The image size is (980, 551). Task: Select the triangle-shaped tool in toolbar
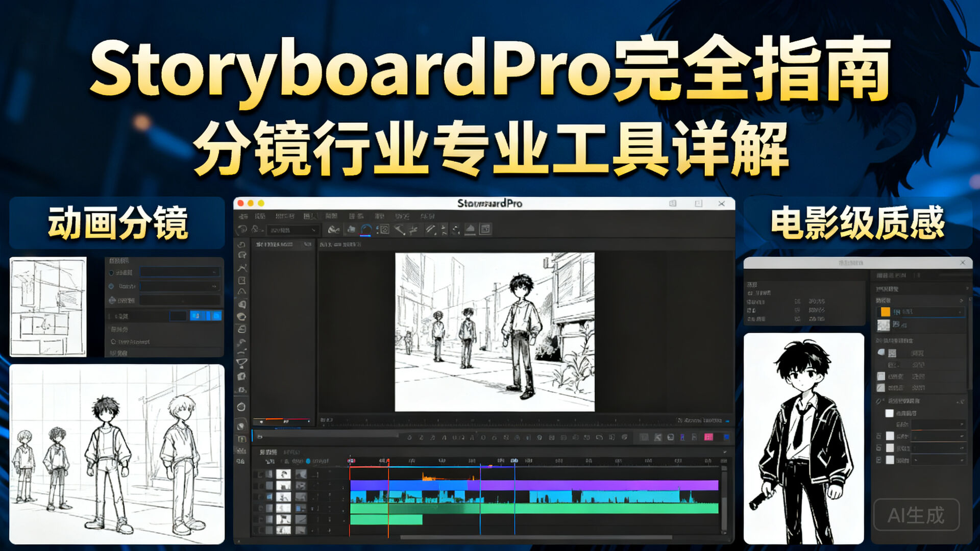470,230
